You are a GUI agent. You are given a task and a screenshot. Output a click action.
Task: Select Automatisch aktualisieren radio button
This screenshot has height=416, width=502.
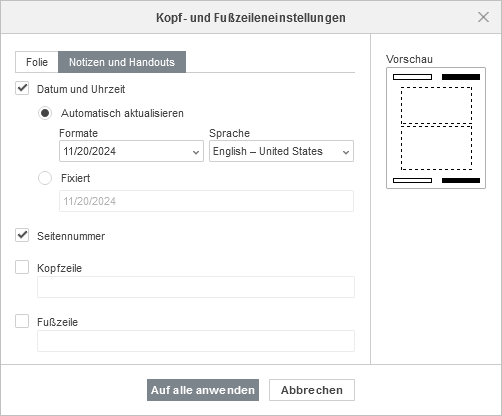[45, 113]
